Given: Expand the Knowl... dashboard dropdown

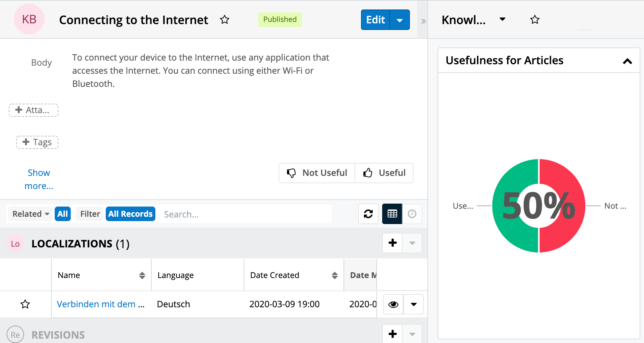Looking at the screenshot, I should click(503, 19).
